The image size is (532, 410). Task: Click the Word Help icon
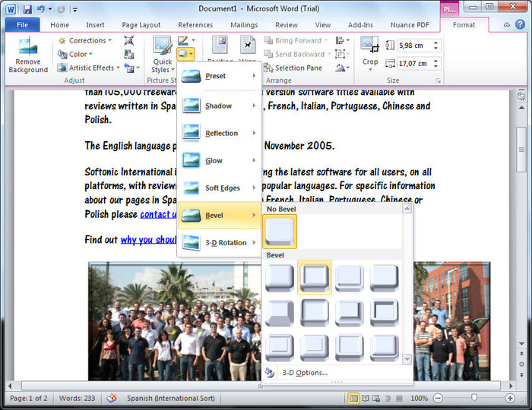tap(520, 24)
